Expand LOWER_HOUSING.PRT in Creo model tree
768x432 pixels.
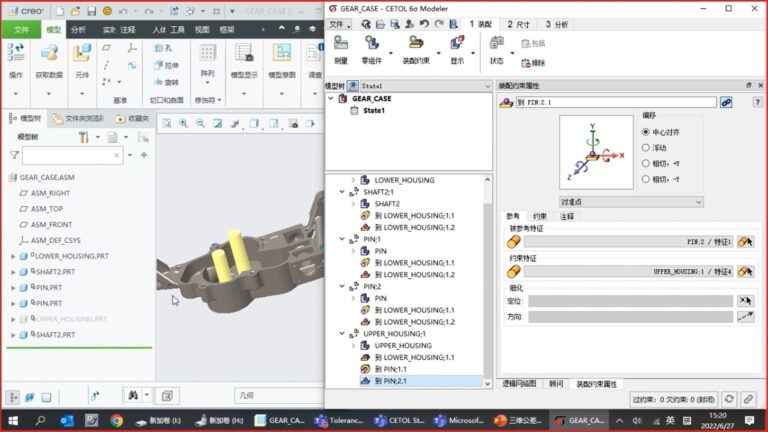click(13, 256)
